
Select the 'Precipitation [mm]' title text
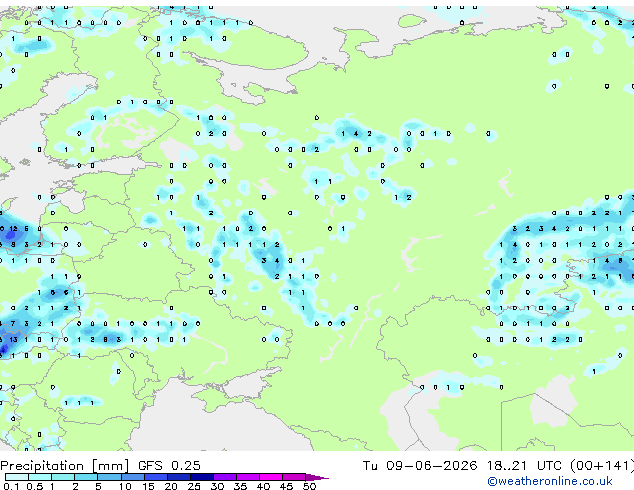(x=65, y=466)
